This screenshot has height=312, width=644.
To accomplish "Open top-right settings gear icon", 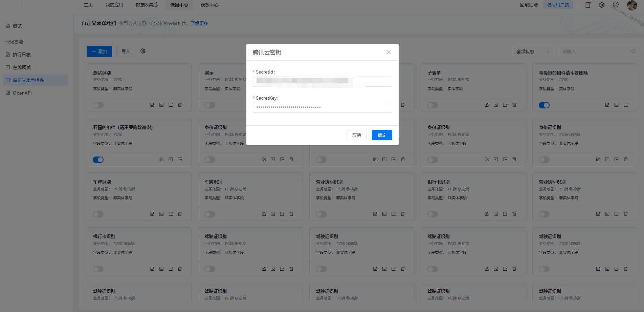I will [602, 5].
